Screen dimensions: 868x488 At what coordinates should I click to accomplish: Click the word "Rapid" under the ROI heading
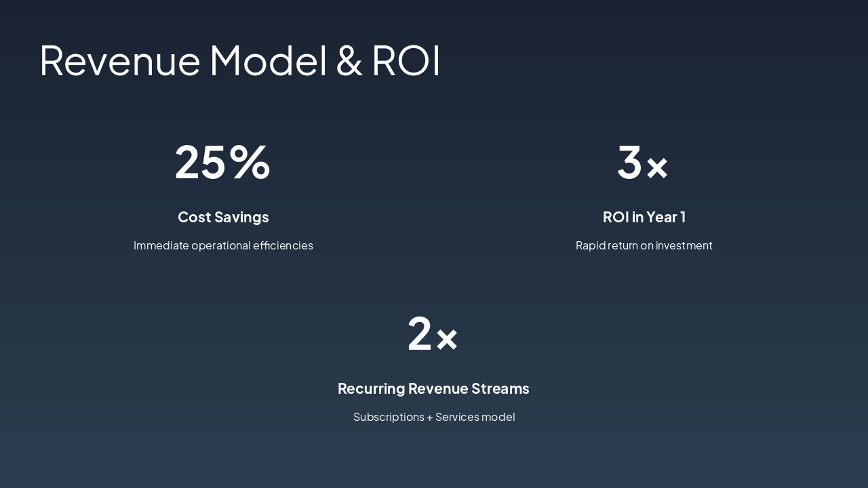[590, 245]
